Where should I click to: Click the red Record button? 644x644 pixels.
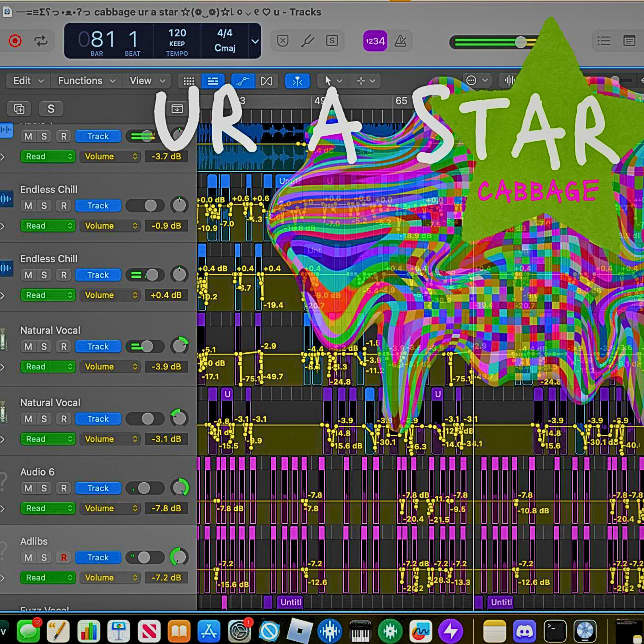(15, 41)
